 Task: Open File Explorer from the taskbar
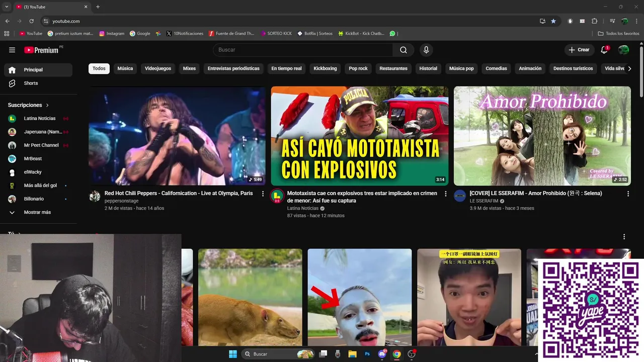(x=352, y=354)
